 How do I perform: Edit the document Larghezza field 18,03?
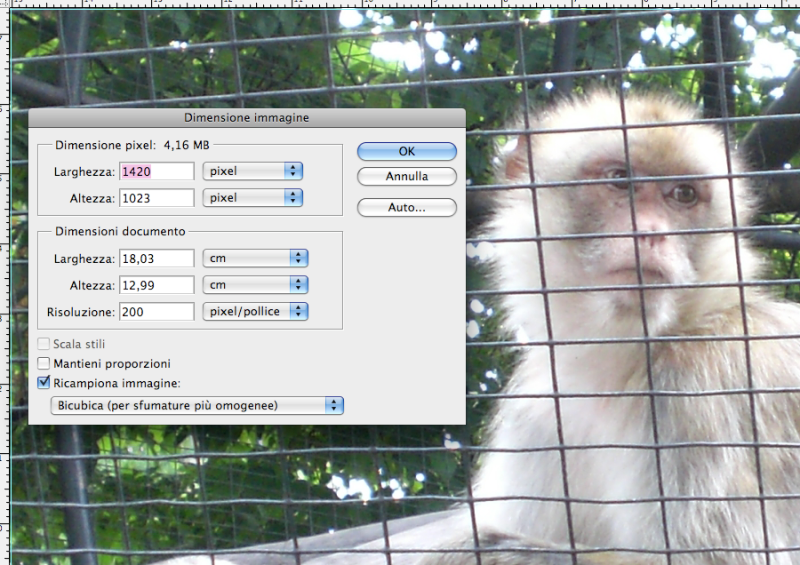point(157,259)
